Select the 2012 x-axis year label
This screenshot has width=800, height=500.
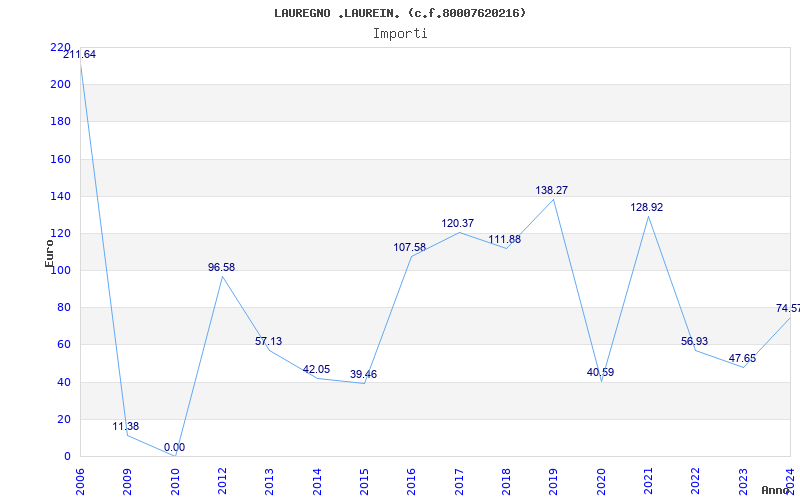click(222, 481)
